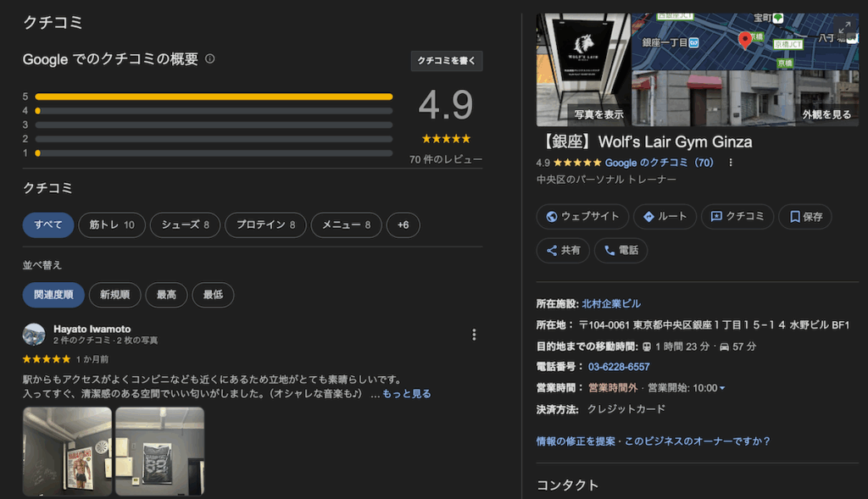Image resolution: width=868 pixels, height=499 pixels.
Task: Expand review text with もっと見る
Action: coord(406,394)
